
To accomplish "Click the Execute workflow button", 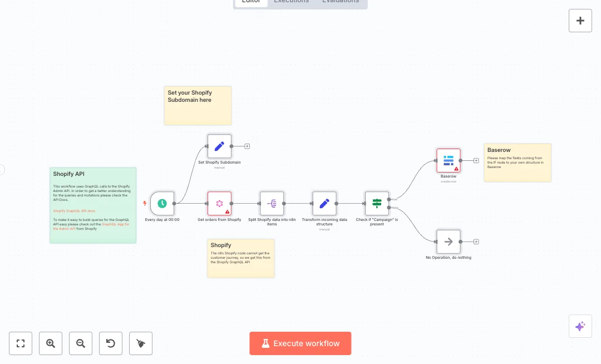I will pyautogui.click(x=300, y=343).
